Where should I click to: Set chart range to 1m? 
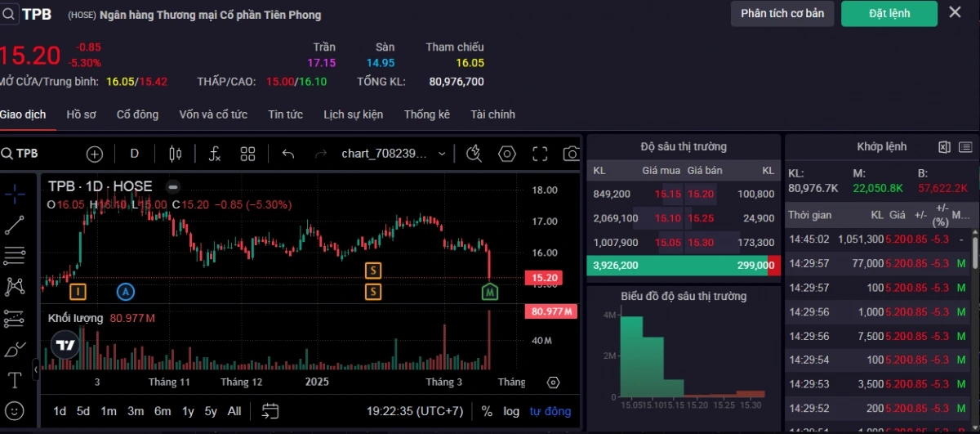109,411
